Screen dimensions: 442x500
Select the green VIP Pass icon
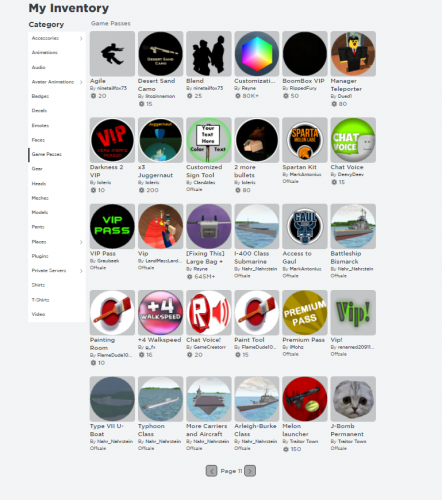click(x=112, y=226)
